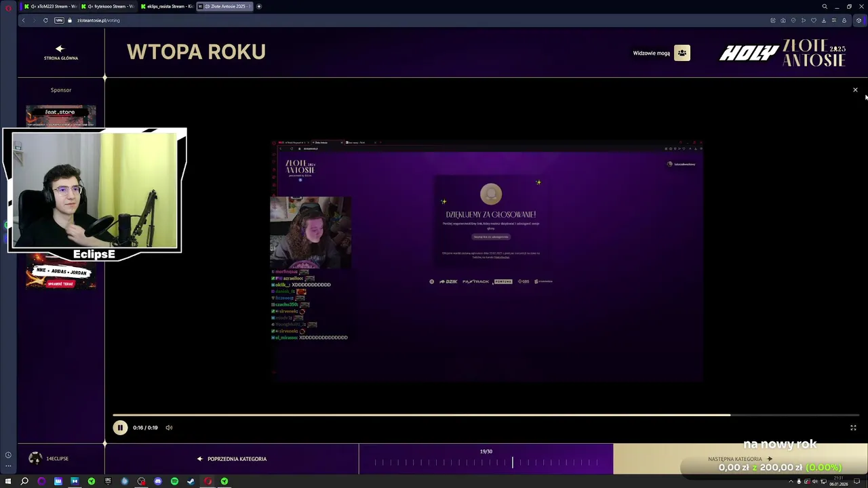Select the Złote Antosie 2025 tab
The image size is (868, 488).
click(224, 6)
